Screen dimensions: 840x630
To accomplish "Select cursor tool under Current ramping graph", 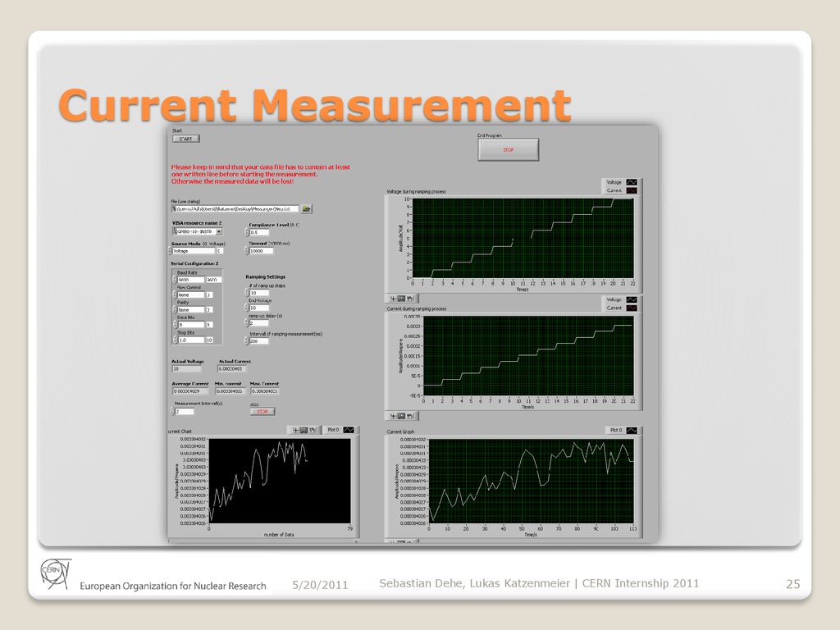I will (393, 416).
